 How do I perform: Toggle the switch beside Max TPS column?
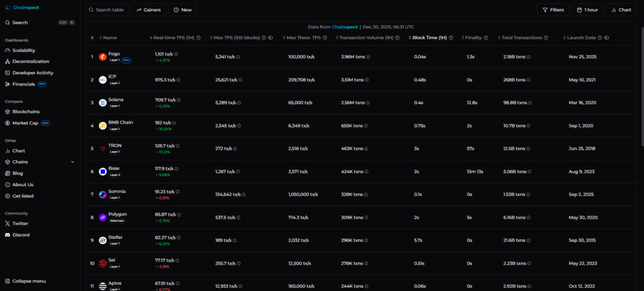click(270, 38)
